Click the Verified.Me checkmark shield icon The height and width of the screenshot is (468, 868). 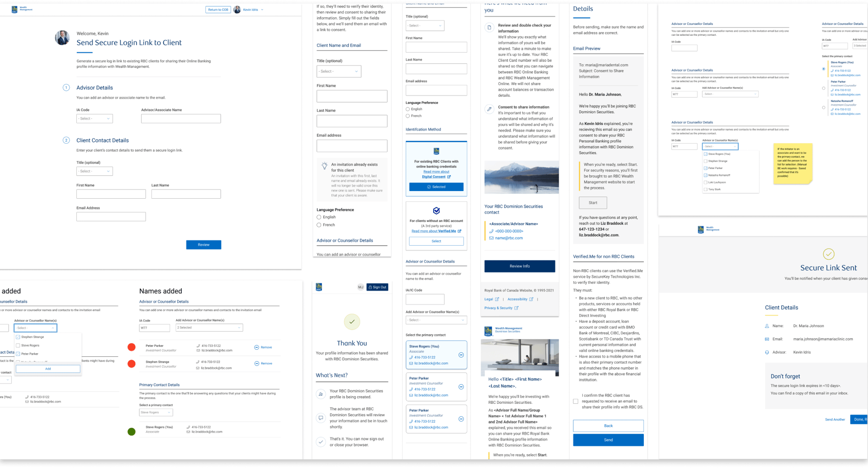pyautogui.click(x=436, y=211)
